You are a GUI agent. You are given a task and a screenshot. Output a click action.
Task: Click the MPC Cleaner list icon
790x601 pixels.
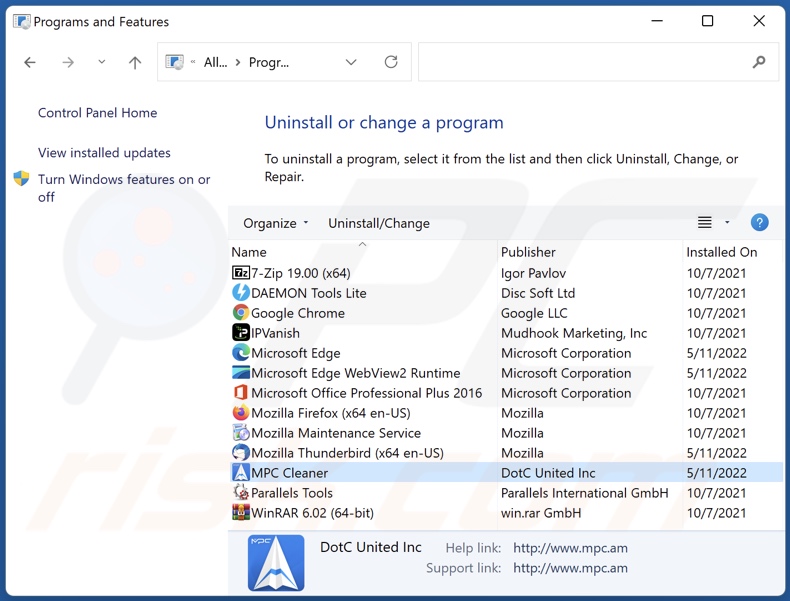[241, 473]
